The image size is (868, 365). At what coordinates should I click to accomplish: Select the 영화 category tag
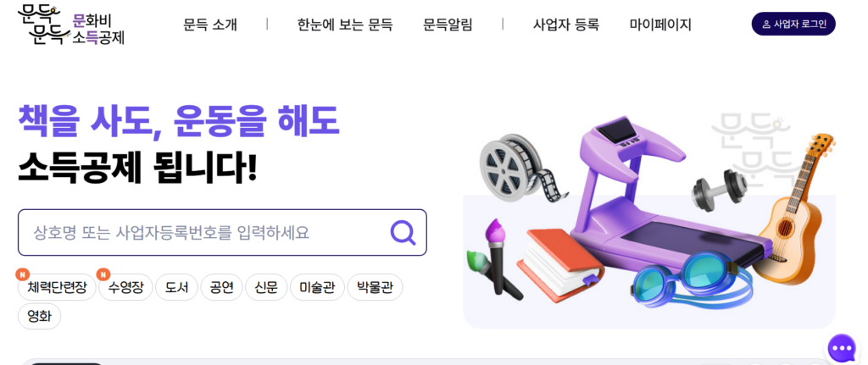pyautogui.click(x=39, y=317)
